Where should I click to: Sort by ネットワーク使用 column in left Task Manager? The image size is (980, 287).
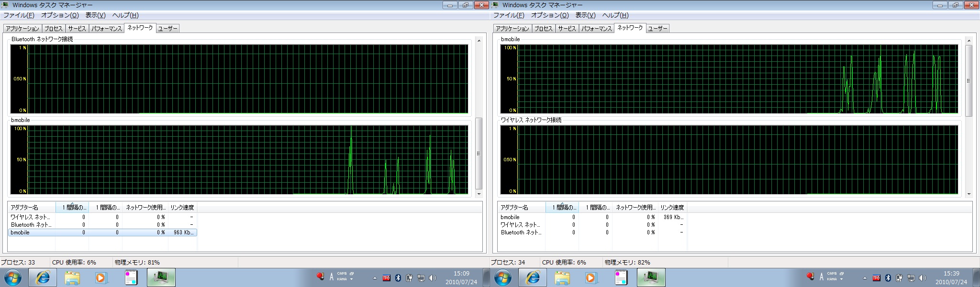click(x=145, y=207)
